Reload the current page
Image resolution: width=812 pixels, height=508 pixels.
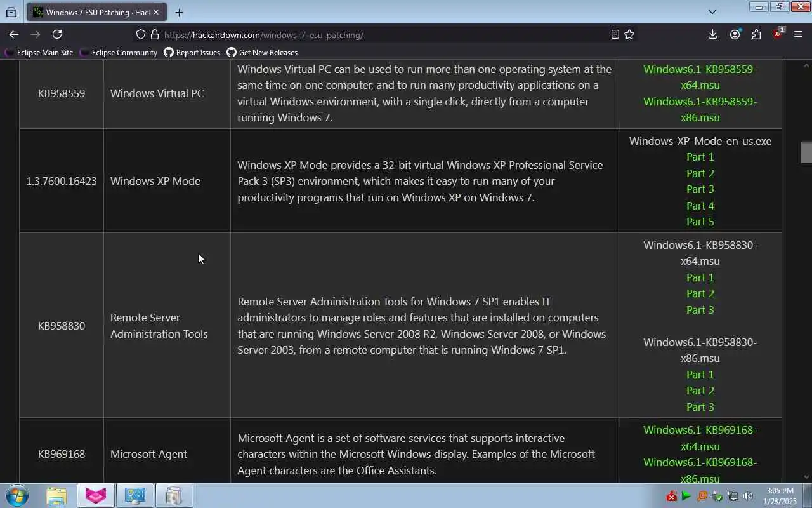coord(57,34)
